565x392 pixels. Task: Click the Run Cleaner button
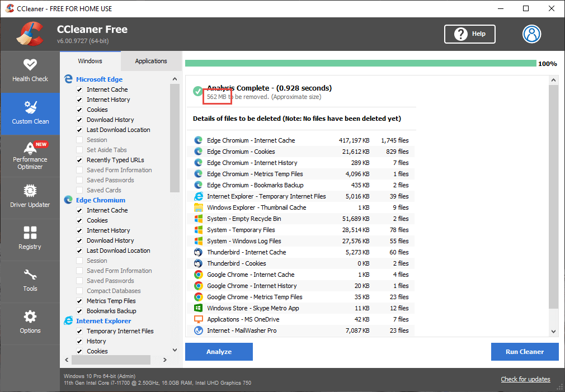[x=525, y=352]
